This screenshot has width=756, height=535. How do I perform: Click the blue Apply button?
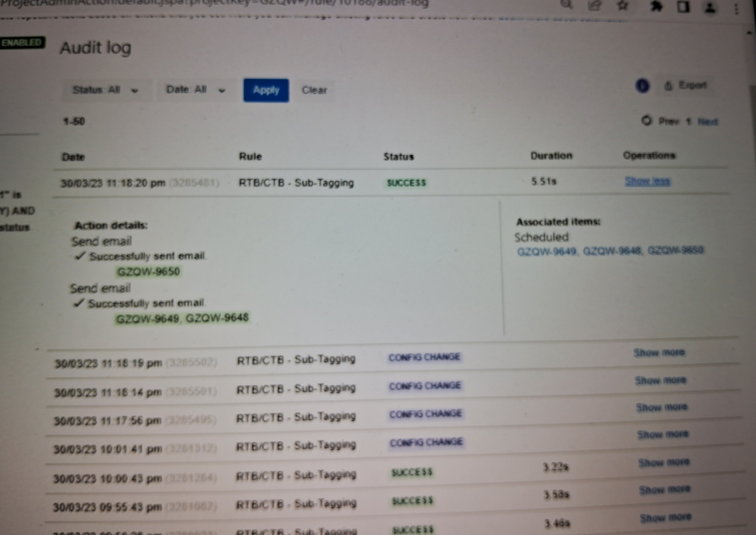266,90
